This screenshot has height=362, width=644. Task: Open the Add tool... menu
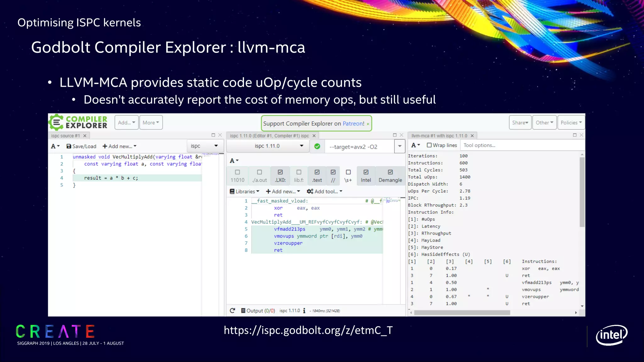pyautogui.click(x=325, y=191)
